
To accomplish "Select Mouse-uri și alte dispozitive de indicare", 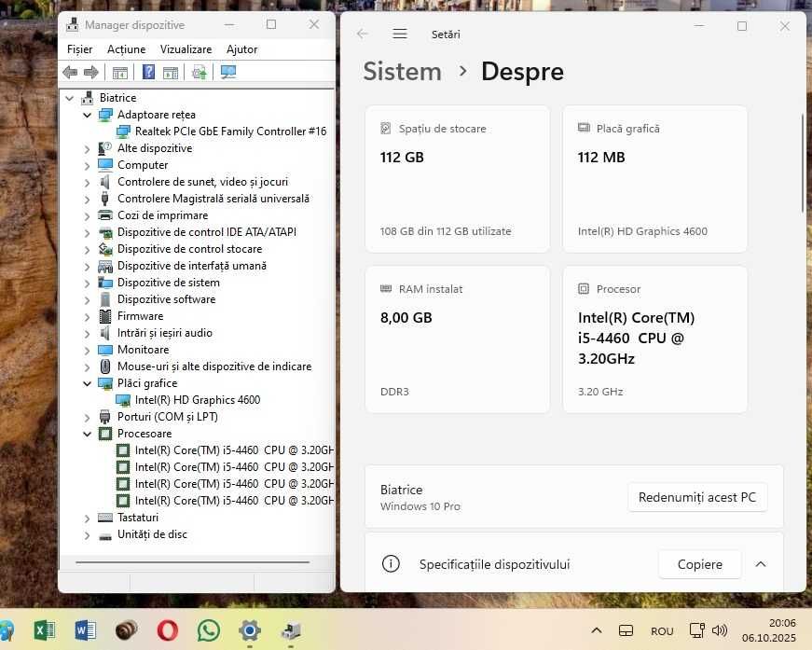I will pyautogui.click(x=214, y=366).
